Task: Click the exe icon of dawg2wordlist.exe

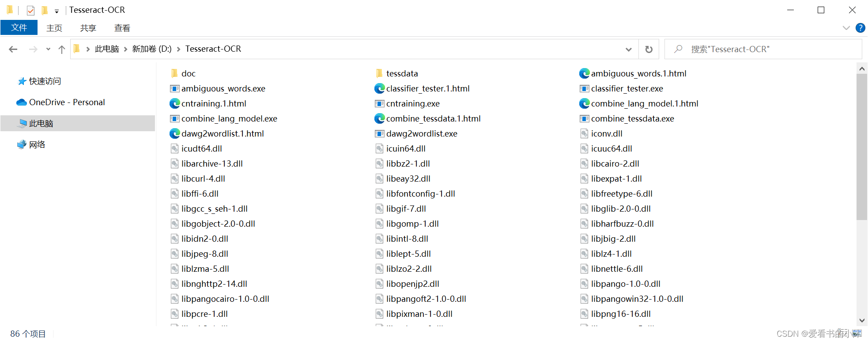Action: point(380,133)
